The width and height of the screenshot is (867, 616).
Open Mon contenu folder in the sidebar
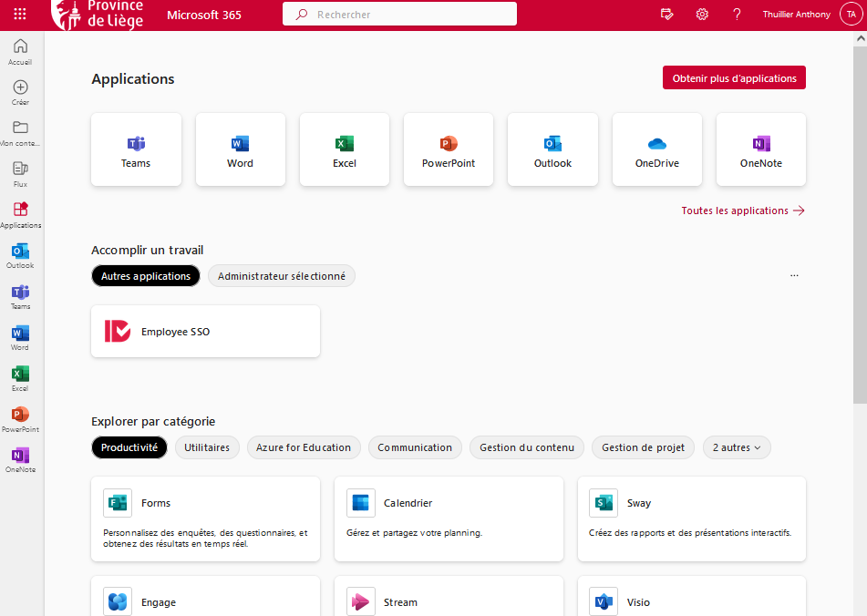20,134
